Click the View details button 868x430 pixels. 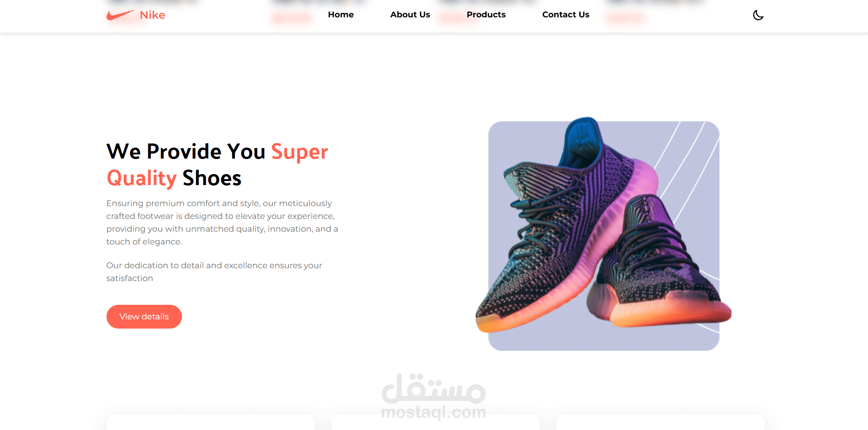click(x=144, y=317)
